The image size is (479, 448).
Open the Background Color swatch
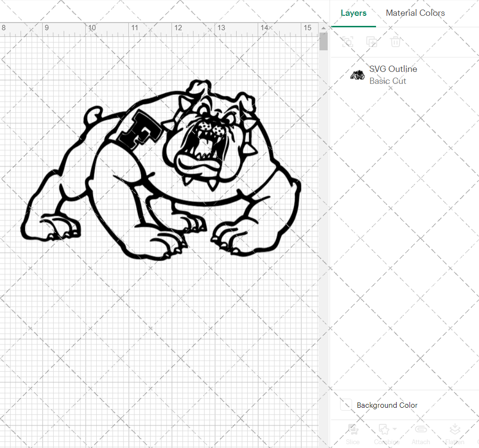[346, 405]
